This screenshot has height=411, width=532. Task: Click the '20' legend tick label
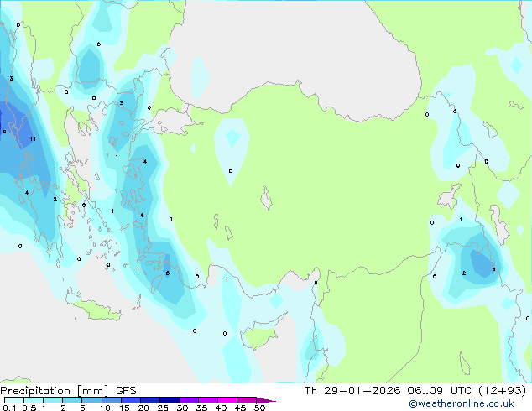[x=143, y=408]
